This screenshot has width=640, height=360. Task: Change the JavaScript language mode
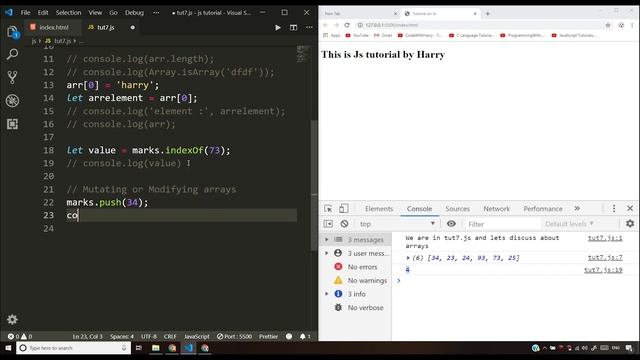(197, 336)
